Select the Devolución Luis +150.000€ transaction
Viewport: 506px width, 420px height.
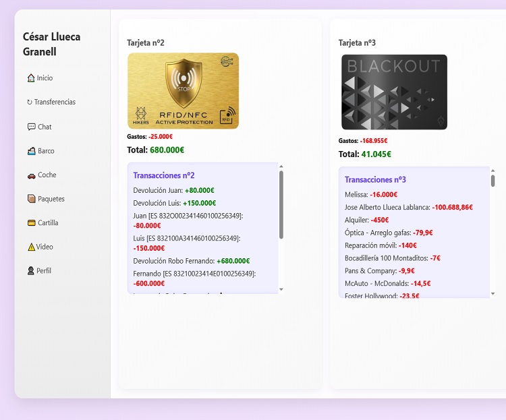pos(175,203)
